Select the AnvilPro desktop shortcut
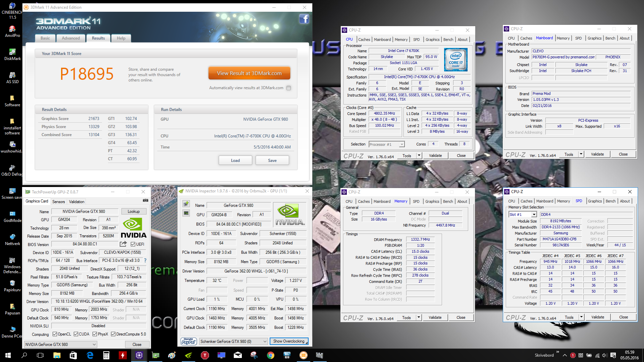Screen dimensions: 644x362 [12, 31]
